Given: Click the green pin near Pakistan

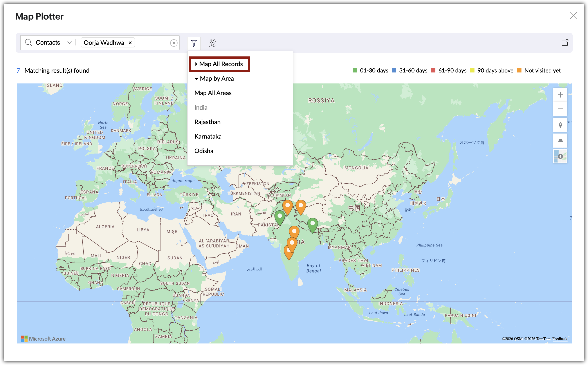Looking at the screenshot, I should [280, 218].
